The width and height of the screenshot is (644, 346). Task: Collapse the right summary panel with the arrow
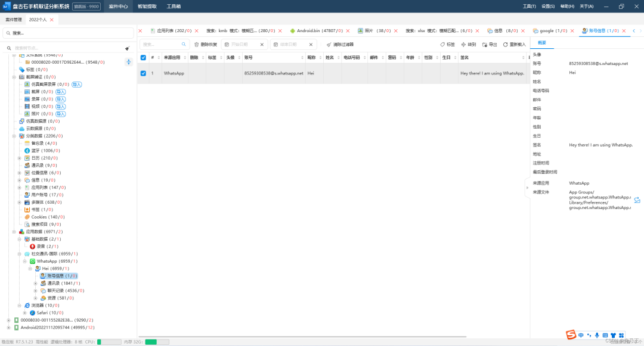click(527, 188)
